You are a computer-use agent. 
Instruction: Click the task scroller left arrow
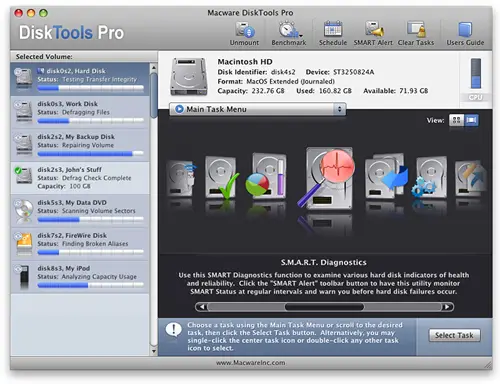click(x=202, y=307)
